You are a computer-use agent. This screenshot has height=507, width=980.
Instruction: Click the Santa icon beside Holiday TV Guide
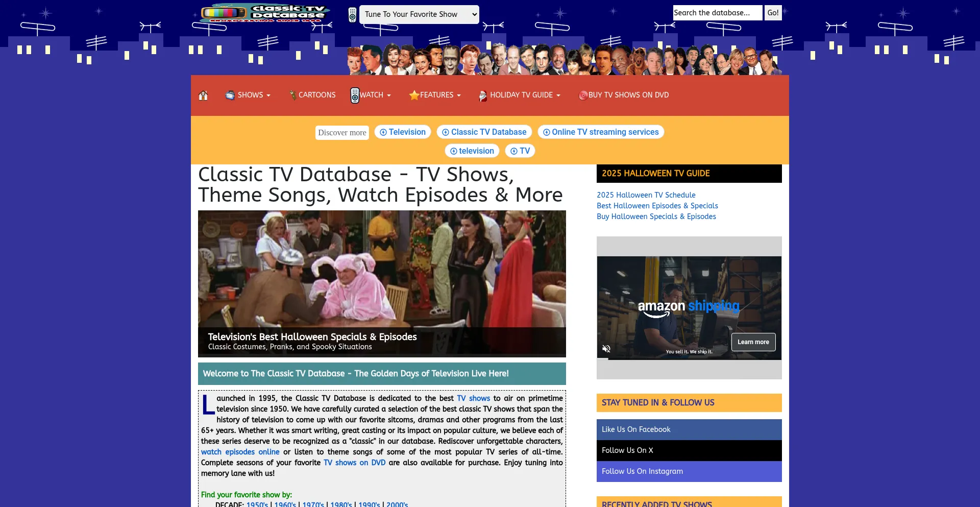point(482,95)
